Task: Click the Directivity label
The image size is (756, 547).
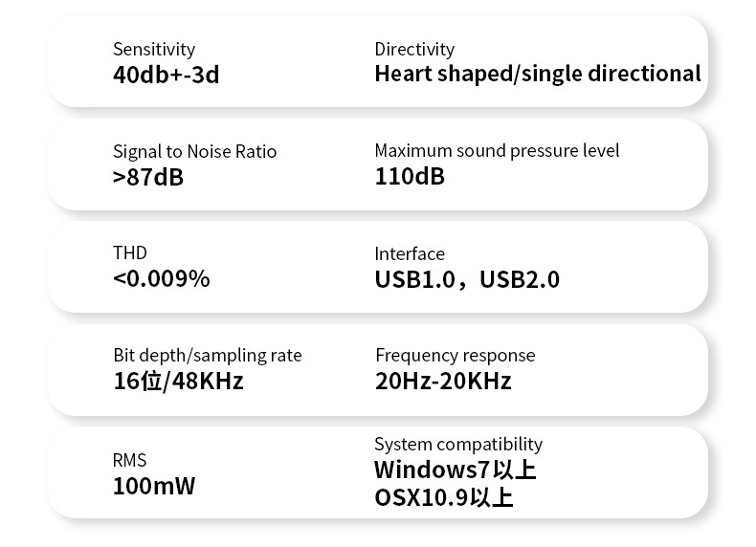Action: [414, 49]
